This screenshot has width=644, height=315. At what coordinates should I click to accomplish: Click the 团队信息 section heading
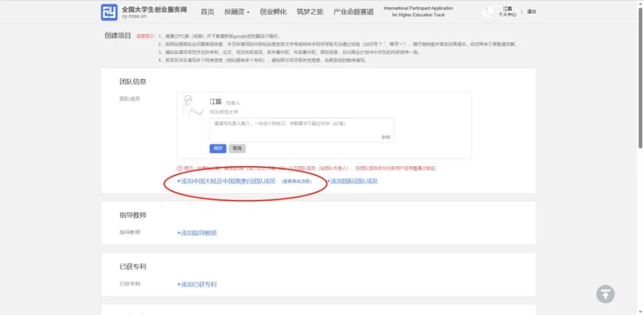click(132, 82)
